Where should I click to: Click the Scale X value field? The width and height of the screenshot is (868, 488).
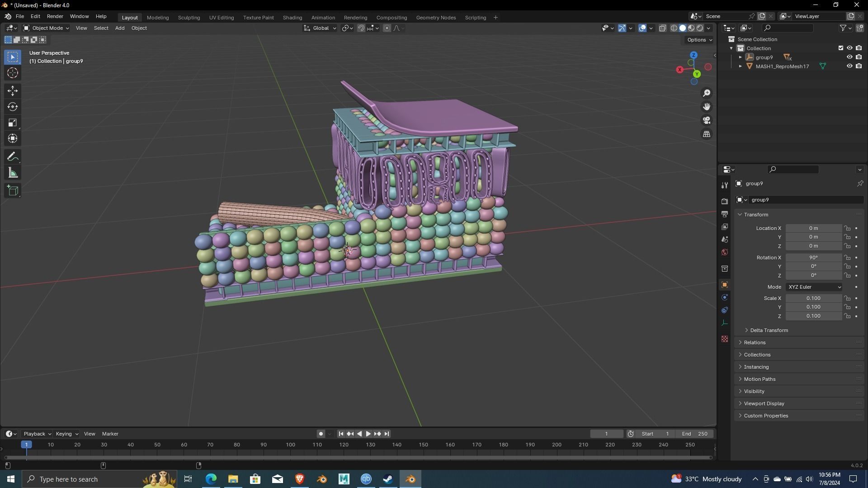coord(813,298)
